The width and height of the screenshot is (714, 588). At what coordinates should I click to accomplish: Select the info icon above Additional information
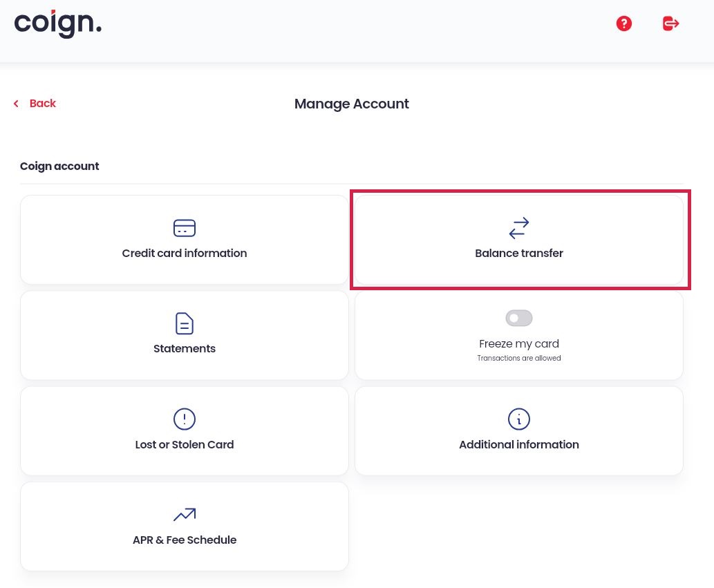click(519, 419)
